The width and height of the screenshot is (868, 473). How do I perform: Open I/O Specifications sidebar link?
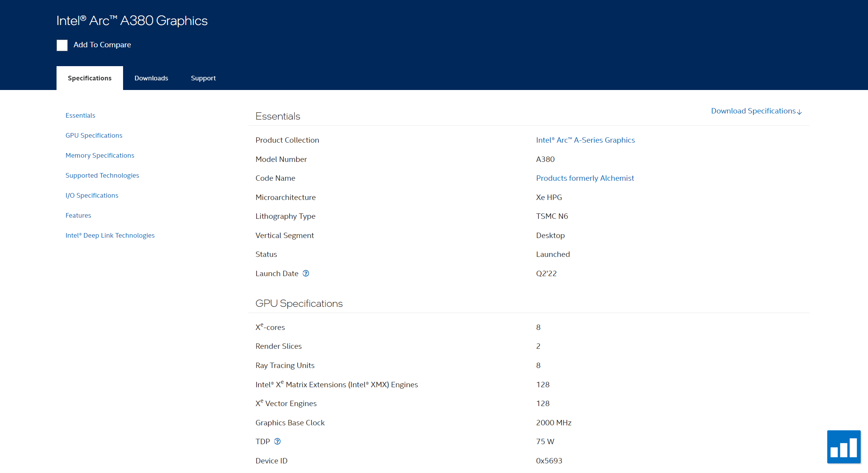click(x=92, y=195)
